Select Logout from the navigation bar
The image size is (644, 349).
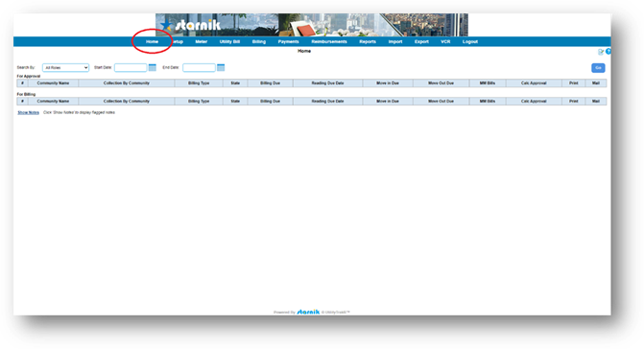(x=470, y=42)
